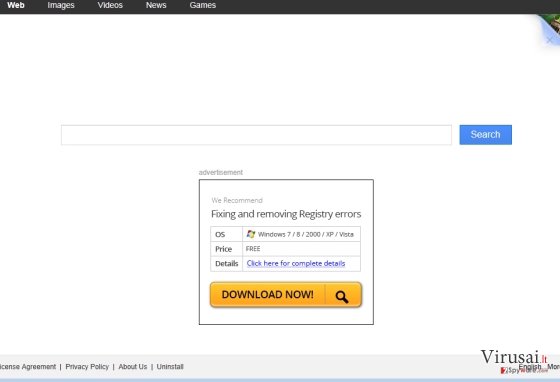The image size is (560, 382).
Task: Open the About Us footer link
Action: click(x=132, y=367)
